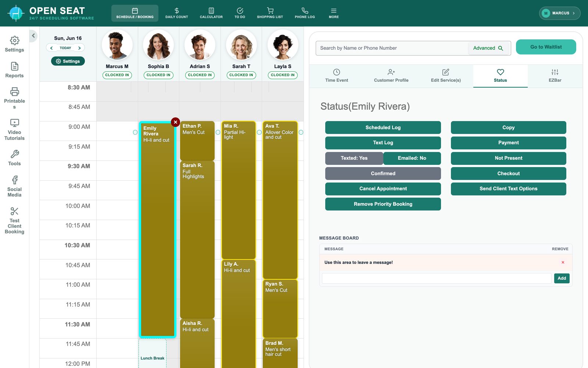Image resolution: width=588 pixels, height=368 pixels.
Task: Toggle the Confirmed status
Action: click(x=383, y=174)
